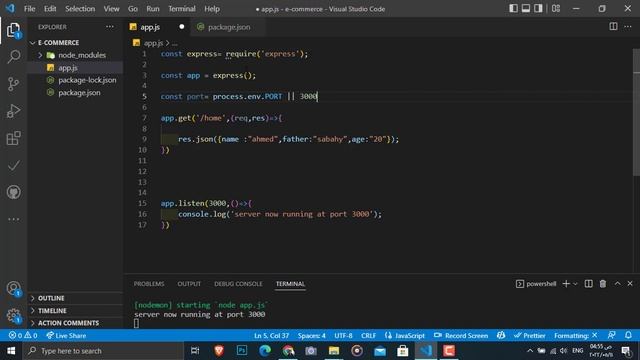The width and height of the screenshot is (640, 360).
Task: Start Live Share from status bar
Action: pos(66,336)
